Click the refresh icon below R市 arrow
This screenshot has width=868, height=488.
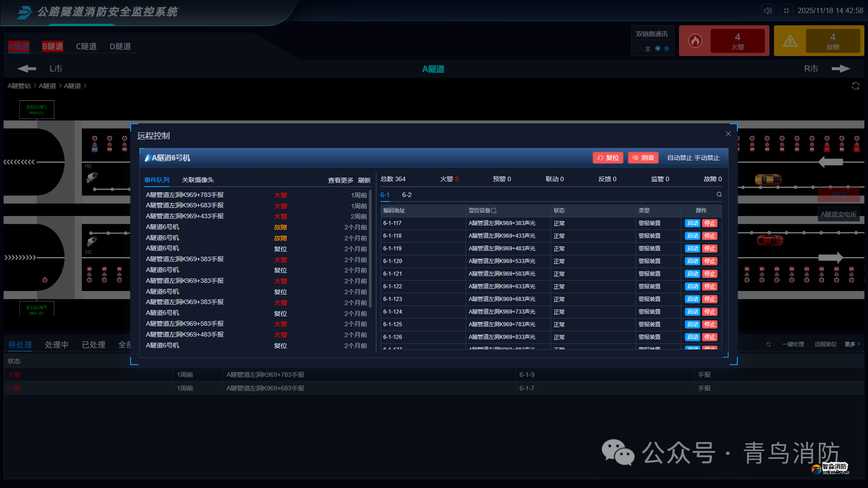pyautogui.click(x=855, y=86)
